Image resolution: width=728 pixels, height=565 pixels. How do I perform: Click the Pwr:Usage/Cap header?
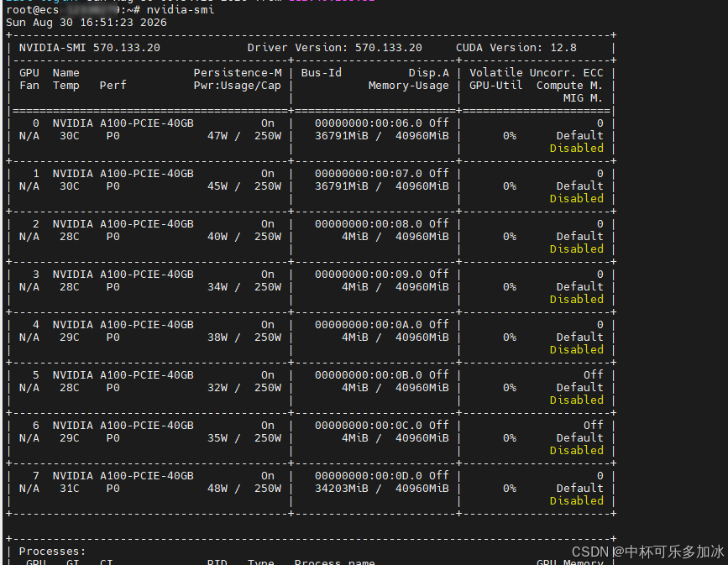238,86
